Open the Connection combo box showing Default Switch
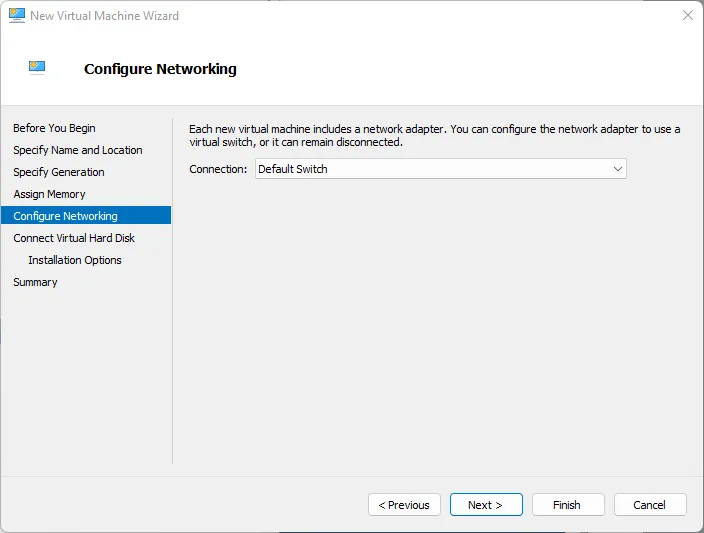 click(430, 169)
